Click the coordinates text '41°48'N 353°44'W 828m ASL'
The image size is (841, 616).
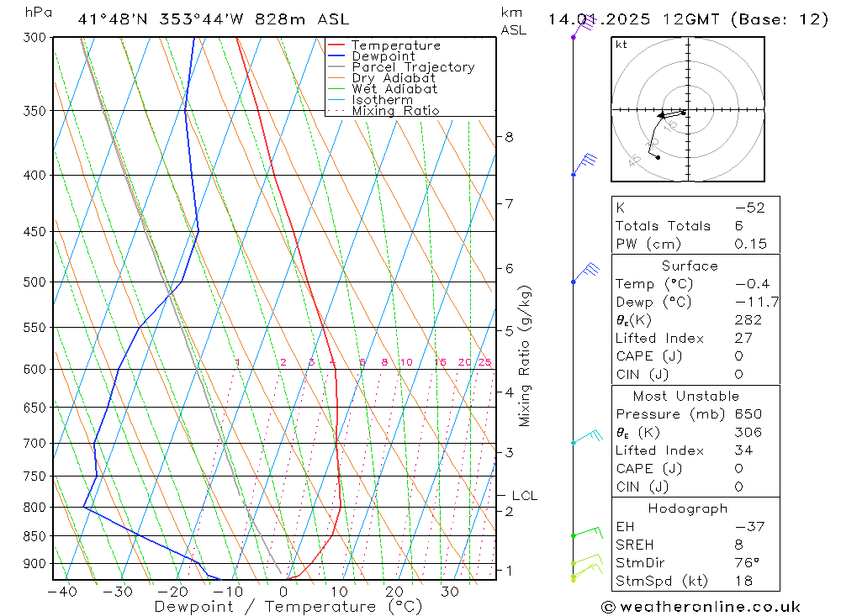[x=214, y=19]
